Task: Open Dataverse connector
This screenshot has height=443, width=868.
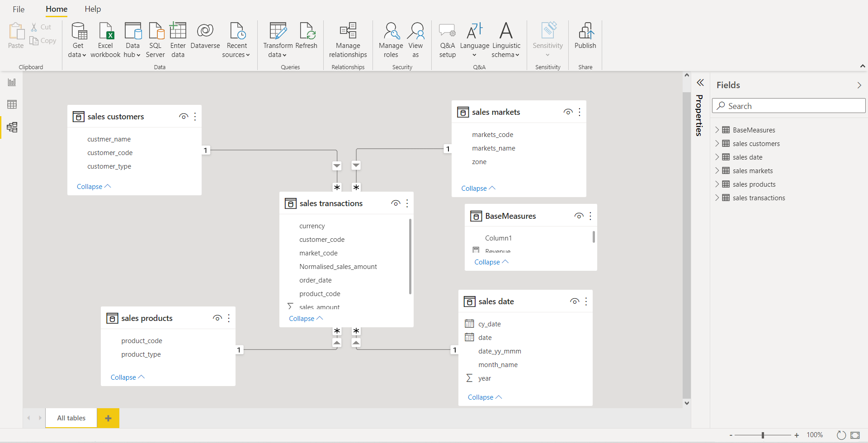Action: pyautogui.click(x=205, y=36)
